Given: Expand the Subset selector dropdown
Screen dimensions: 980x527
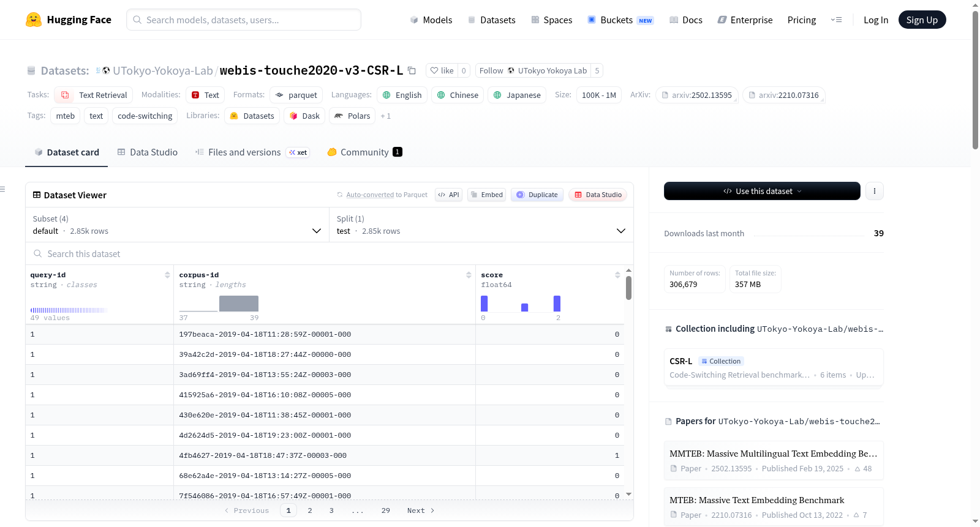Looking at the screenshot, I should 177,225.
